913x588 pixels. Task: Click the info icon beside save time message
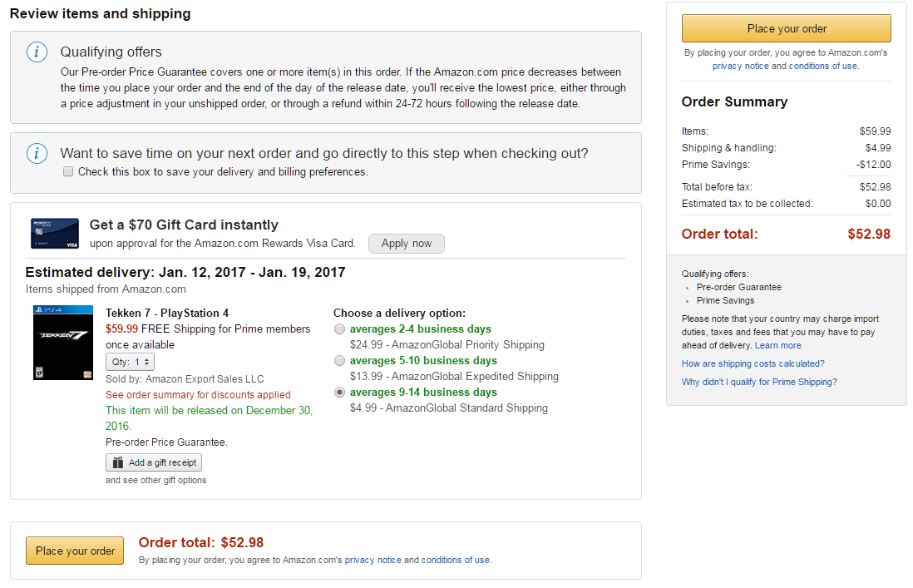[37, 154]
